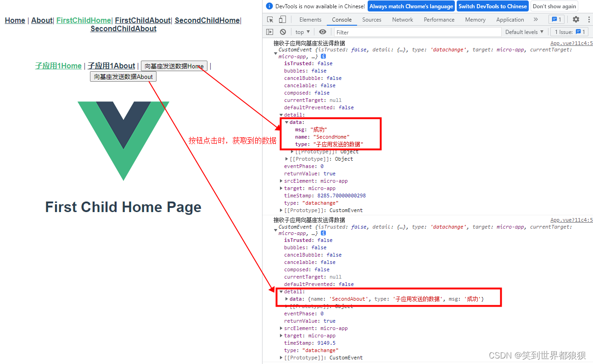The width and height of the screenshot is (593, 364).
Task: Click the issues message badge showing 1
Action: coord(556,20)
